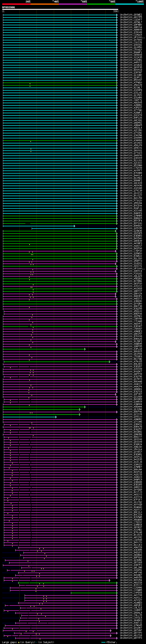Open hit UniRef100_Q93WE2

pyautogui.click(x=131, y=15)
